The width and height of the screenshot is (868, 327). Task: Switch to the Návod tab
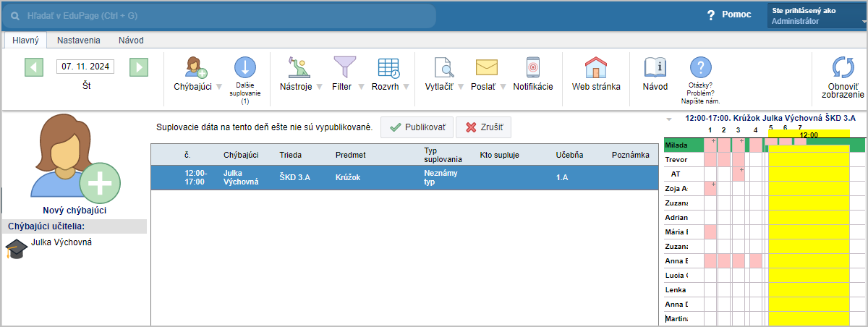pos(131,41)
